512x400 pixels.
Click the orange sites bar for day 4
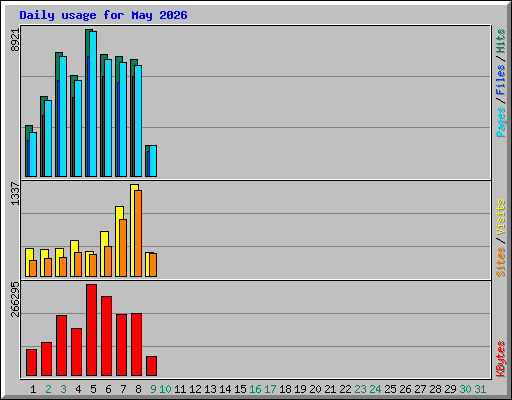[78, 264]
